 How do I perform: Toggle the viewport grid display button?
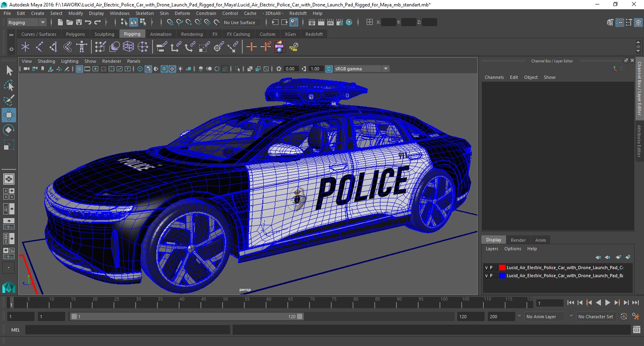(79, 69)
